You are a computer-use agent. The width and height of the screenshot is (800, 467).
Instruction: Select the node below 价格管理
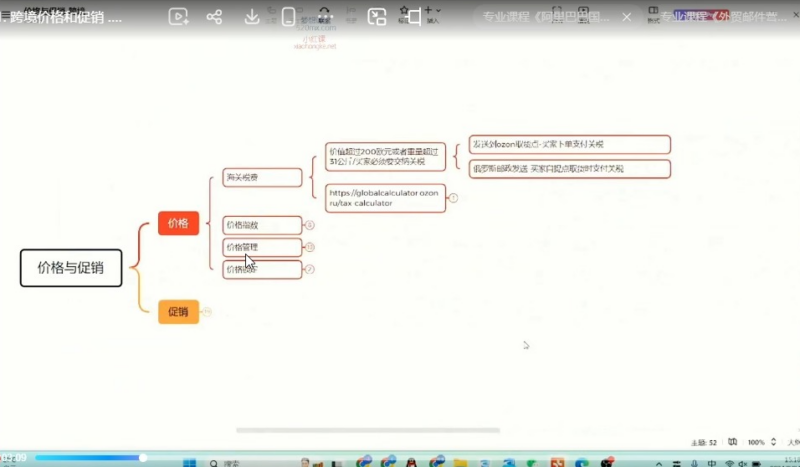pyautogui.click(x=262, y=269)
